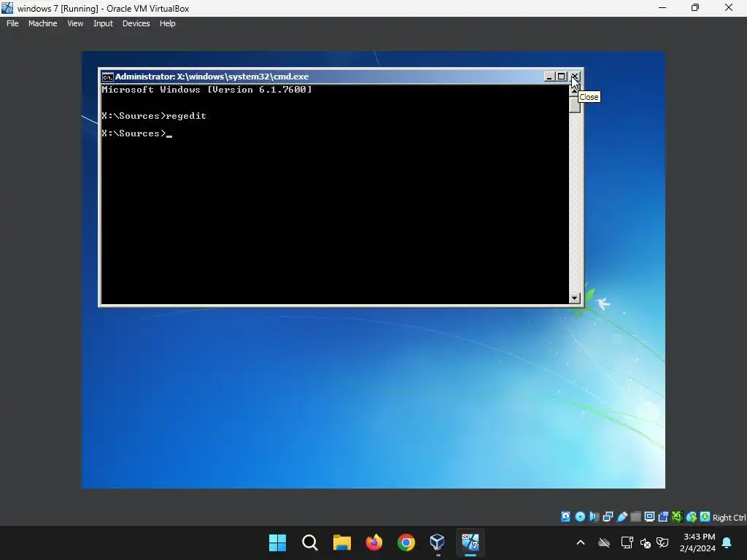
Task: Click the 'regedit' command text
Action: [186, 116]
